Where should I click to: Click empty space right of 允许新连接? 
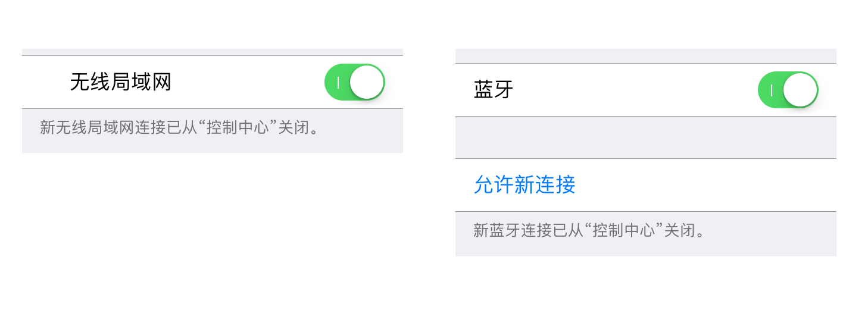(x=702, y=185)
